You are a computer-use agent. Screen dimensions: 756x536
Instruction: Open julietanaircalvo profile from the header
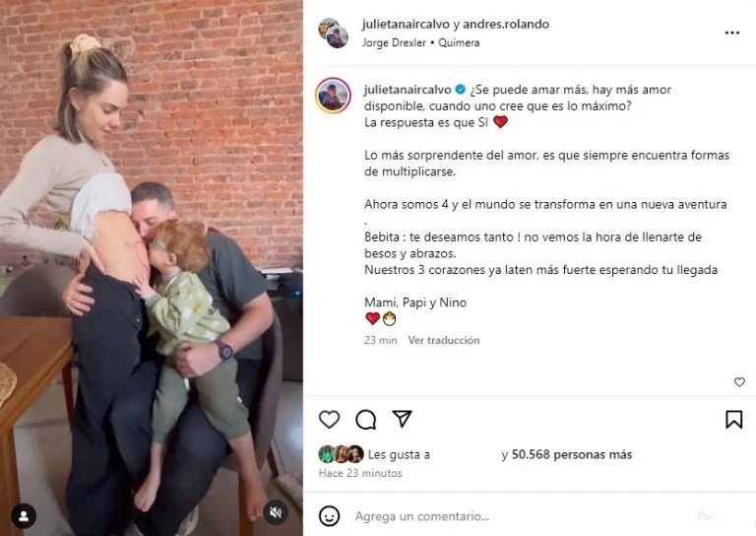coord(406,24)
